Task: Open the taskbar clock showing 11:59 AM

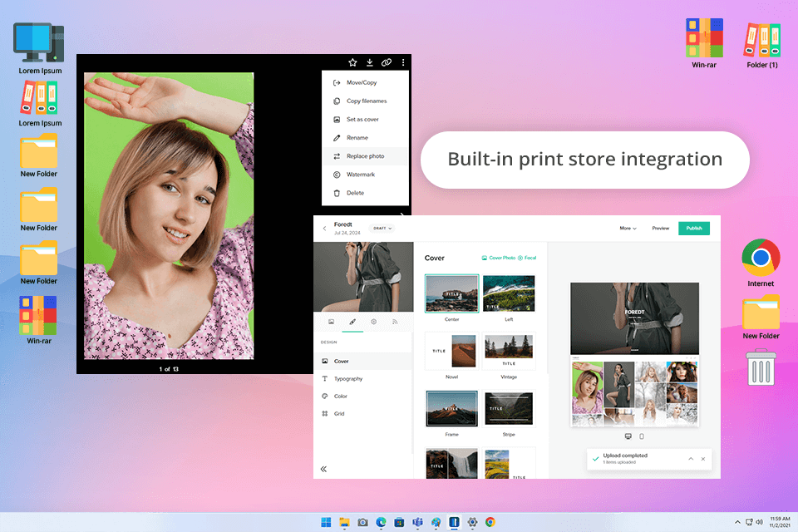Action: 780,522
